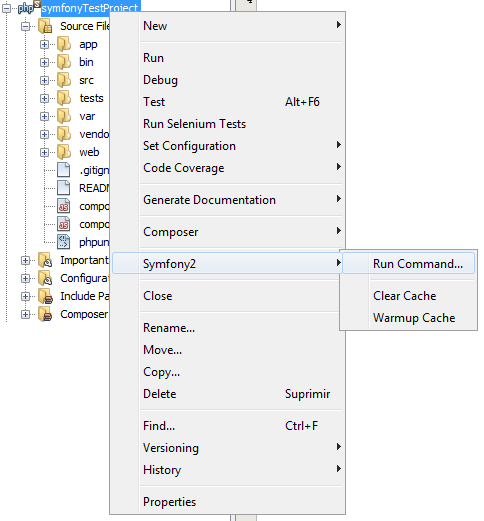Open the History submenu
The width and height of the screenshot is (484, 521).
(227, 470)
